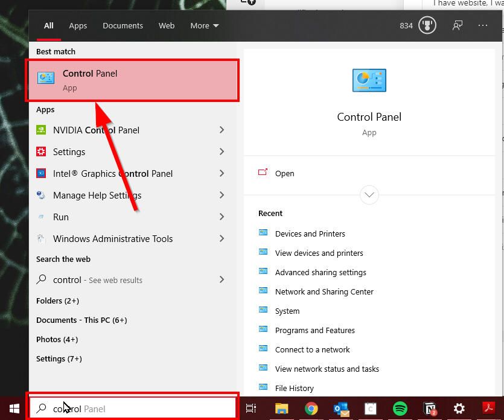
Task: Launch Adobe Acrobat from the taskbar
Action: pos(489,409)
